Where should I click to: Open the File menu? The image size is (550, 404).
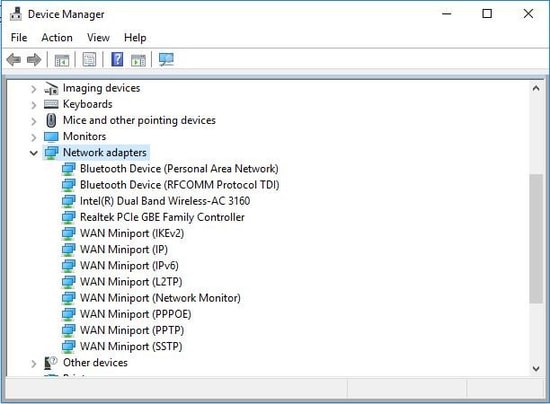[19, 38]
